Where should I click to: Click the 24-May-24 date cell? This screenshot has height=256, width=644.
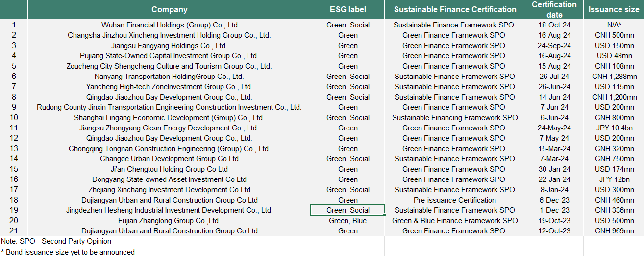point(554,128)
